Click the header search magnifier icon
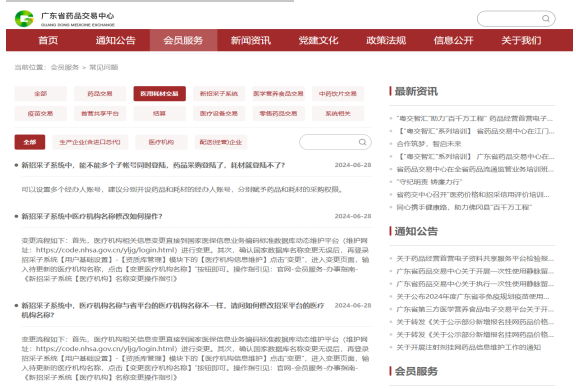Image resolution: width=576 pixels, height=389 pixels. click(x=546, y=19)
